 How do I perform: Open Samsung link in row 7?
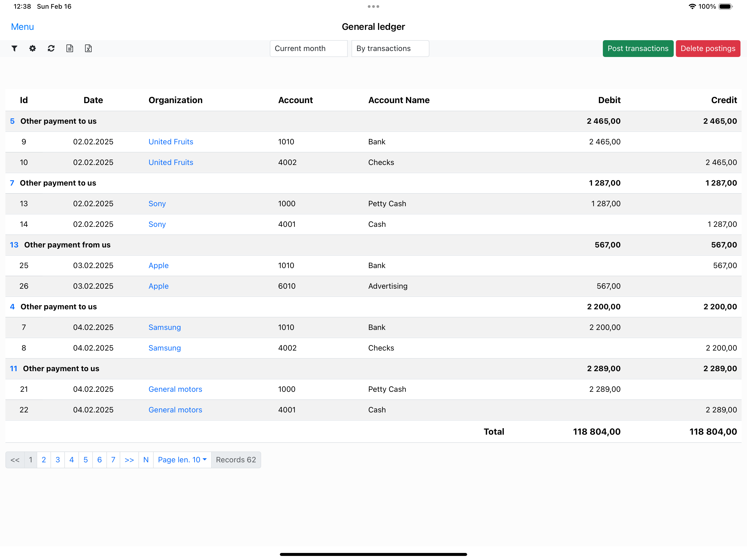click(165, 327)
